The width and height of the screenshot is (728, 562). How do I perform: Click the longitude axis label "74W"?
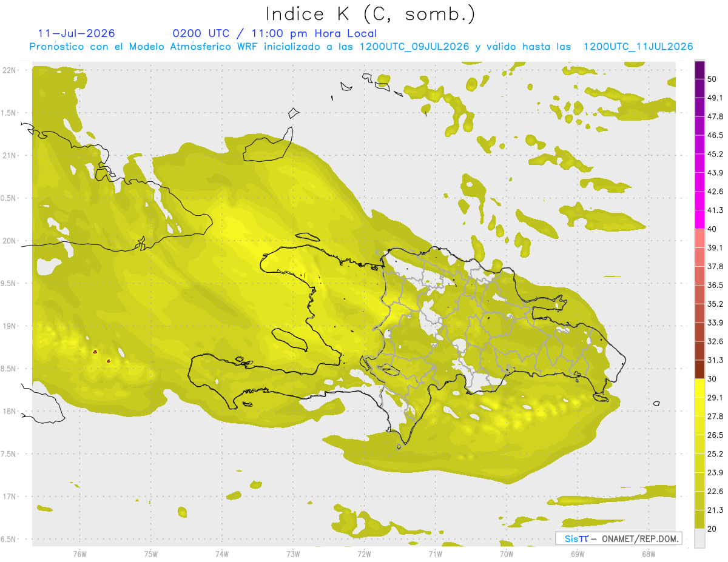221,554
